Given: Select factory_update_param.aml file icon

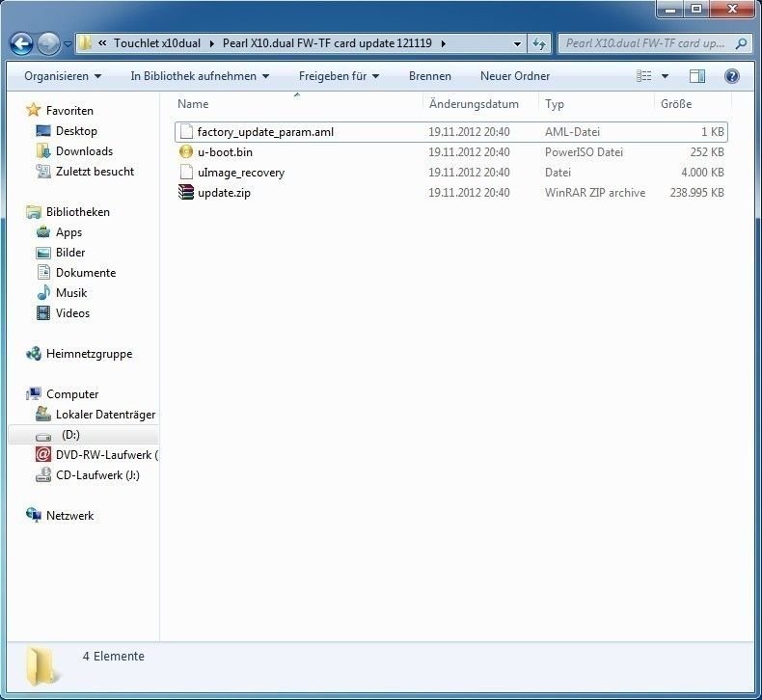Looking at the screenshot, I should [186, 132].
